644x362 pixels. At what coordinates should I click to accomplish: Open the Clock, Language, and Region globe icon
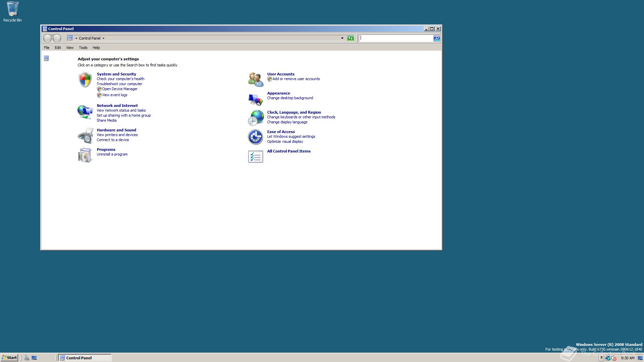256,118
